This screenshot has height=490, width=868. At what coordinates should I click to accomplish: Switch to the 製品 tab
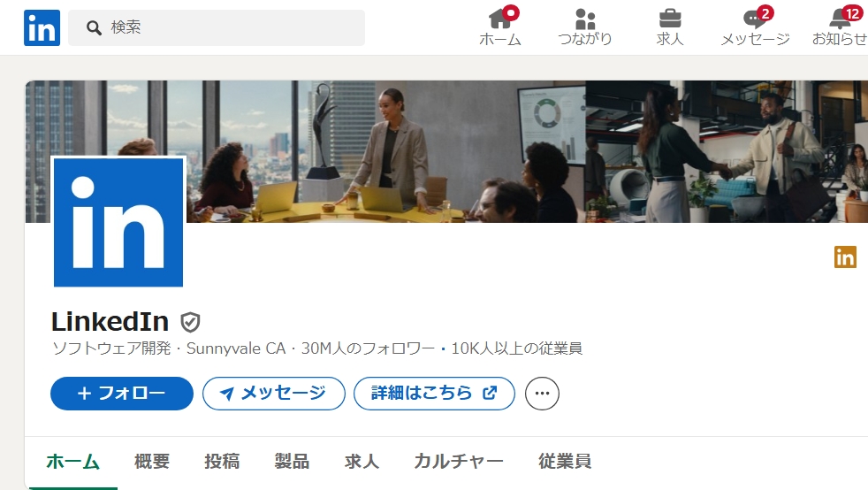coord(292,461)
